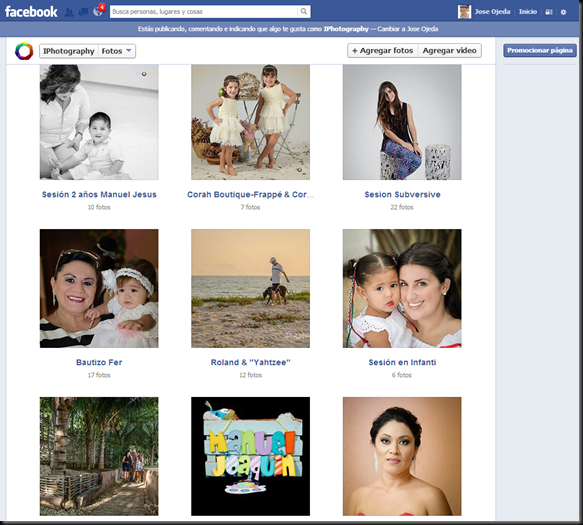This screenshot has width=583, height=525.
Task: Focus the search box for people and places
Action: point(204,12)
